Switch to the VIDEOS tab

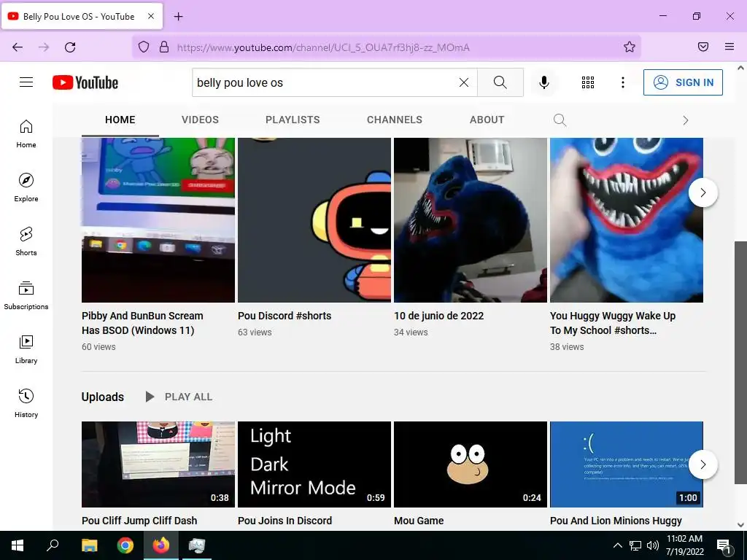point(200,120)
